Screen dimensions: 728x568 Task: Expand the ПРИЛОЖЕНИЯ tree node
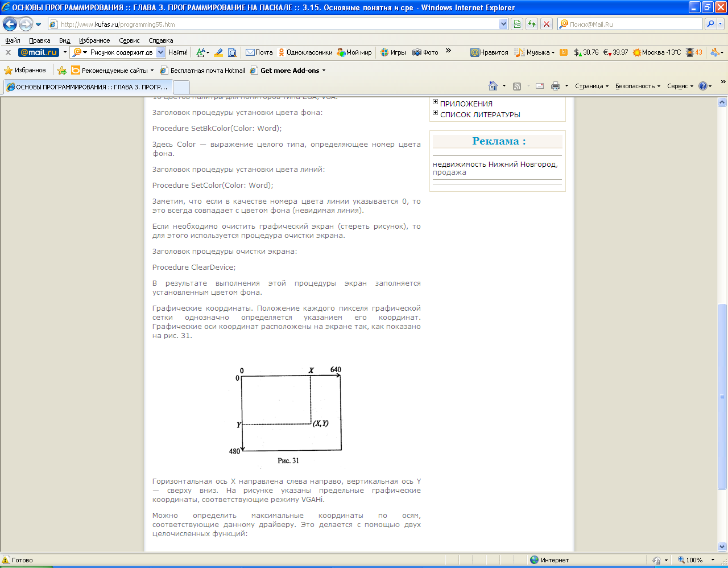[435, 102]
